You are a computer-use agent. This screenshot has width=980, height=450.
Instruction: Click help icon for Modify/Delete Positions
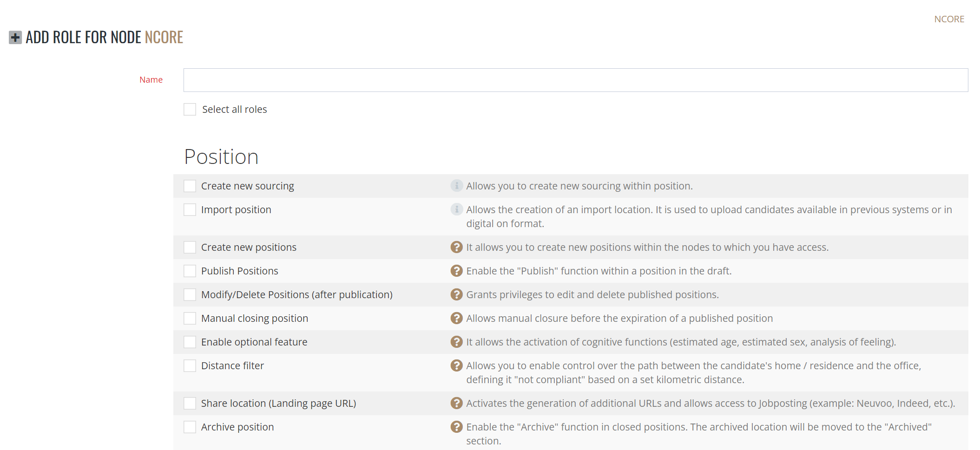pyautogui.click(x=456, y=294)
